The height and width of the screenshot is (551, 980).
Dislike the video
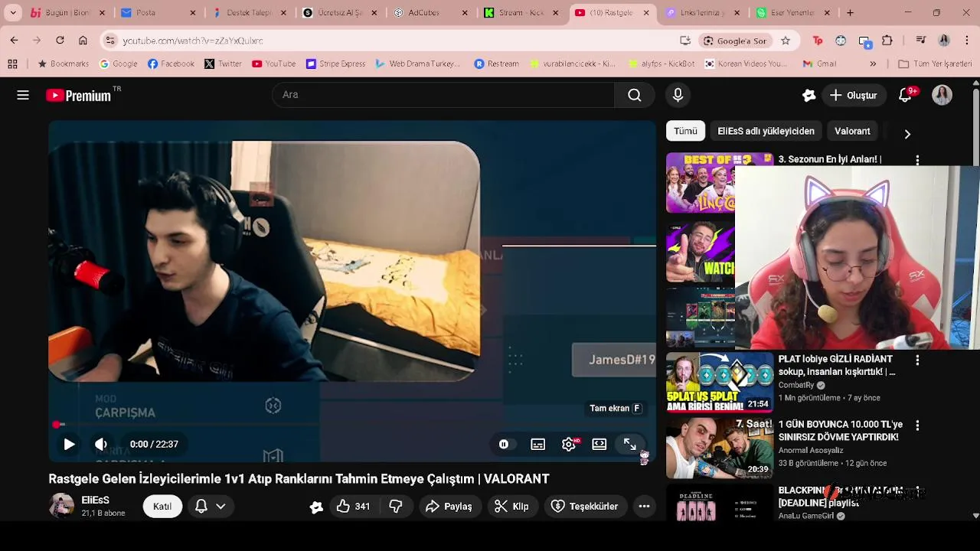click(x=396, y=506)
